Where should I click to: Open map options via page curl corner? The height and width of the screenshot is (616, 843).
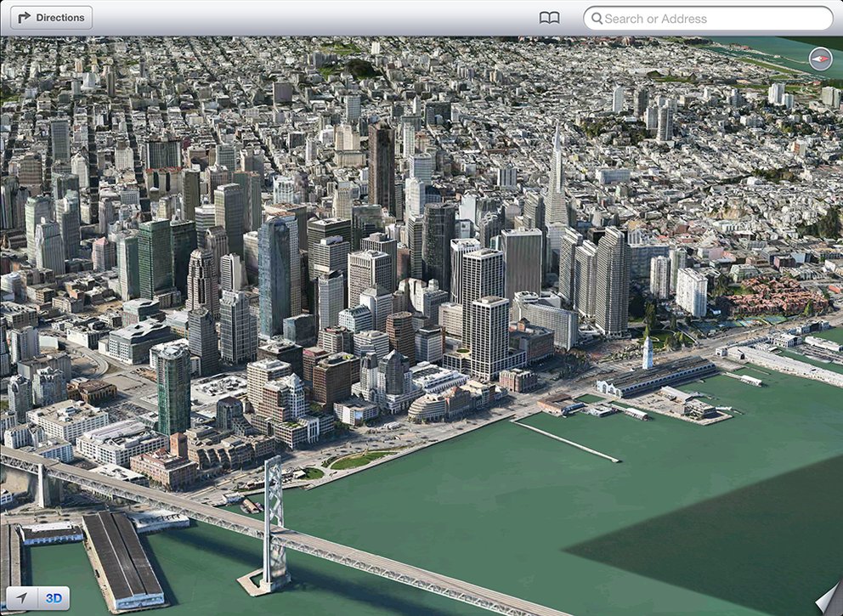829,599
